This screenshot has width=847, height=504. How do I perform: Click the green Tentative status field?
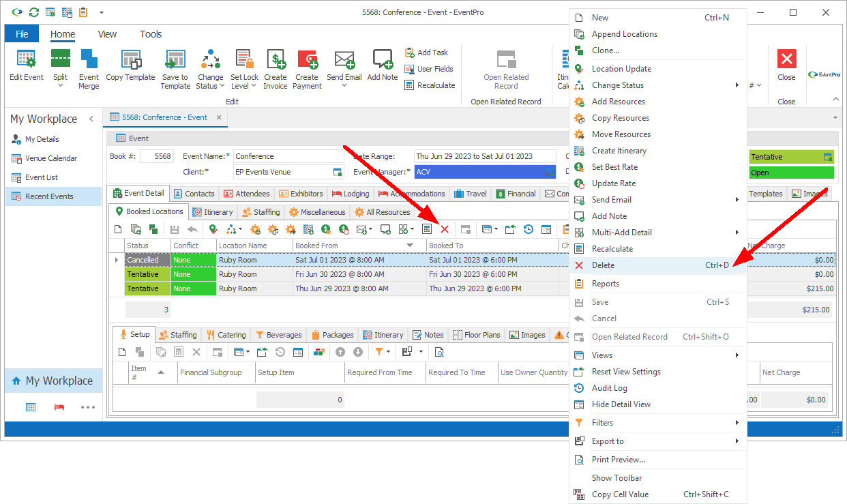point(791,157)
